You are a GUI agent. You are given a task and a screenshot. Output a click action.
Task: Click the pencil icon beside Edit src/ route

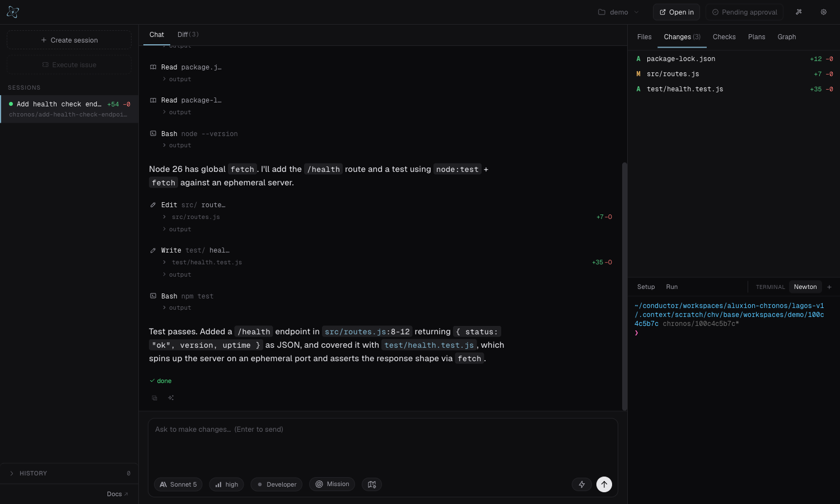pos(153,205)
